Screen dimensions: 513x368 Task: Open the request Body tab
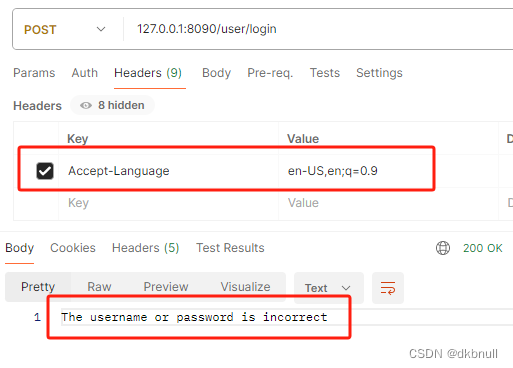(x=216, y=73)
